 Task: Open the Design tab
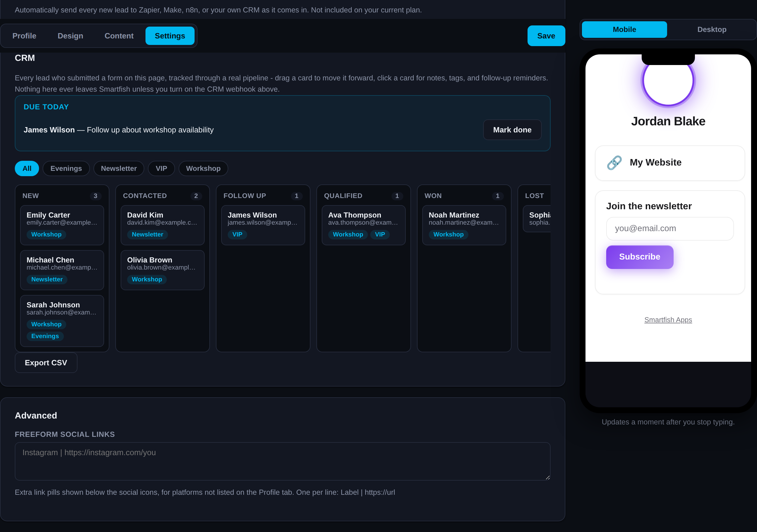tap(70, 36)
